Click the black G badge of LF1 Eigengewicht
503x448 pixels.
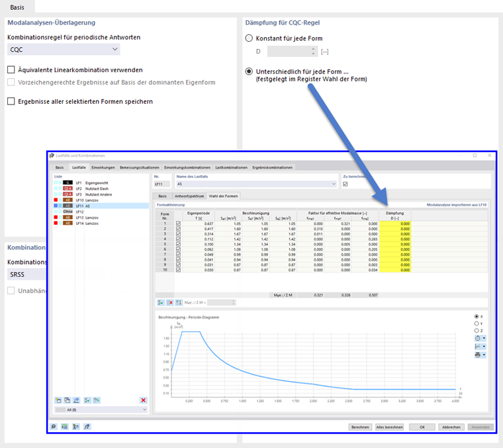coord(68,183)
